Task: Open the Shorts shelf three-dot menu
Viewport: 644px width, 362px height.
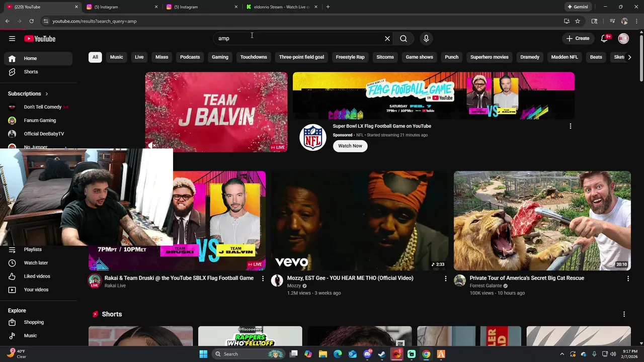Action: pyautogui.click(x=624, y=314)
